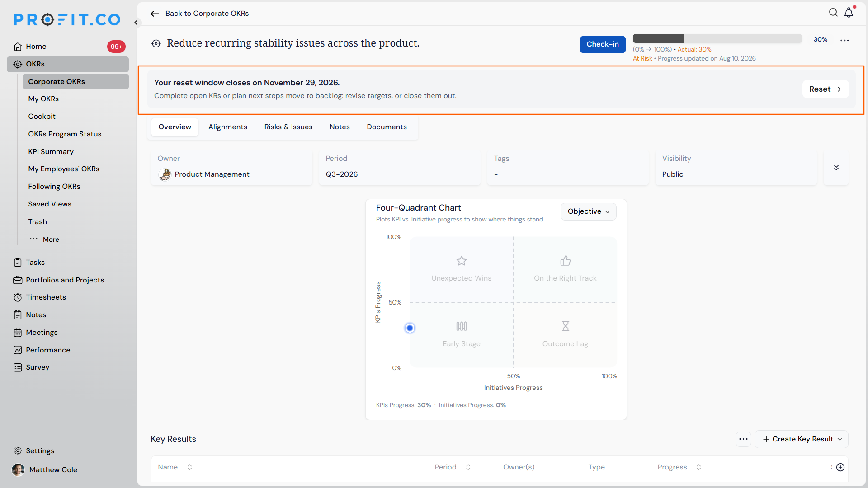This screenshot has width=868, height=488.
Task: Click the Reset button in banner
Action: 825,89
